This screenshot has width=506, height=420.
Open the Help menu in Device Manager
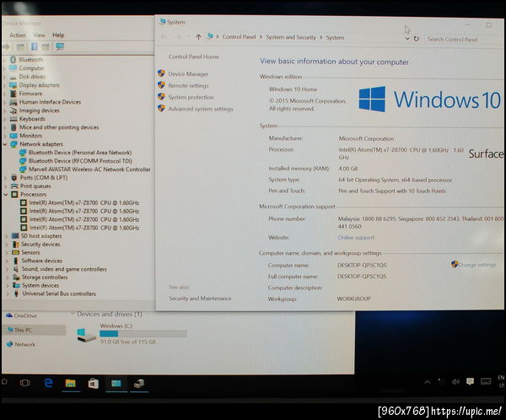point(58,35)
